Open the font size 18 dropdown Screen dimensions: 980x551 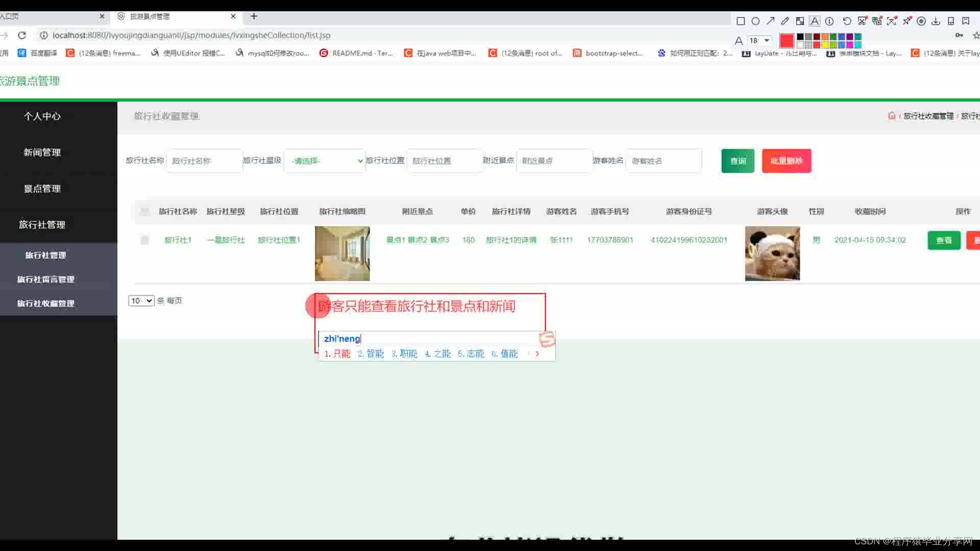(x=759, y=40)
